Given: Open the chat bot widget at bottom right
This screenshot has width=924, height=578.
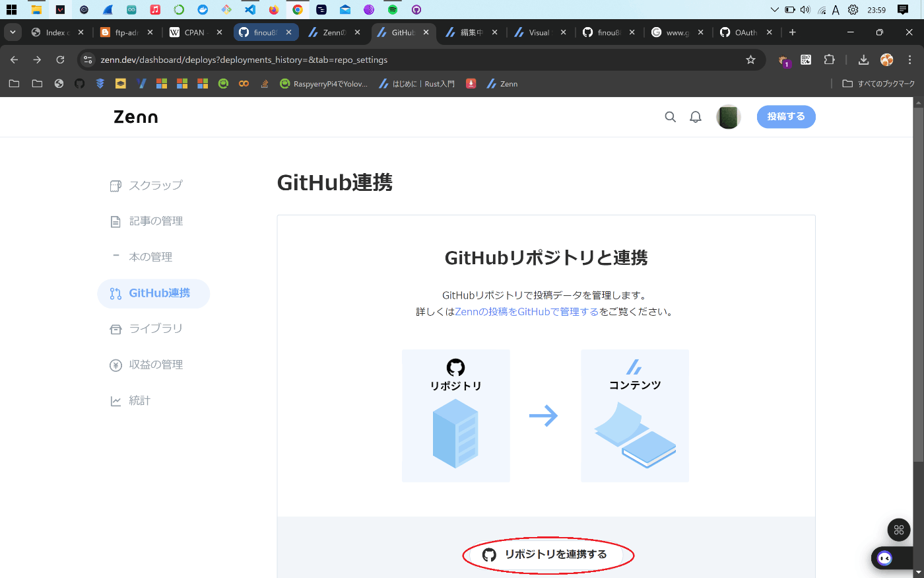Looking at the screenshot, I should point(885,559).
